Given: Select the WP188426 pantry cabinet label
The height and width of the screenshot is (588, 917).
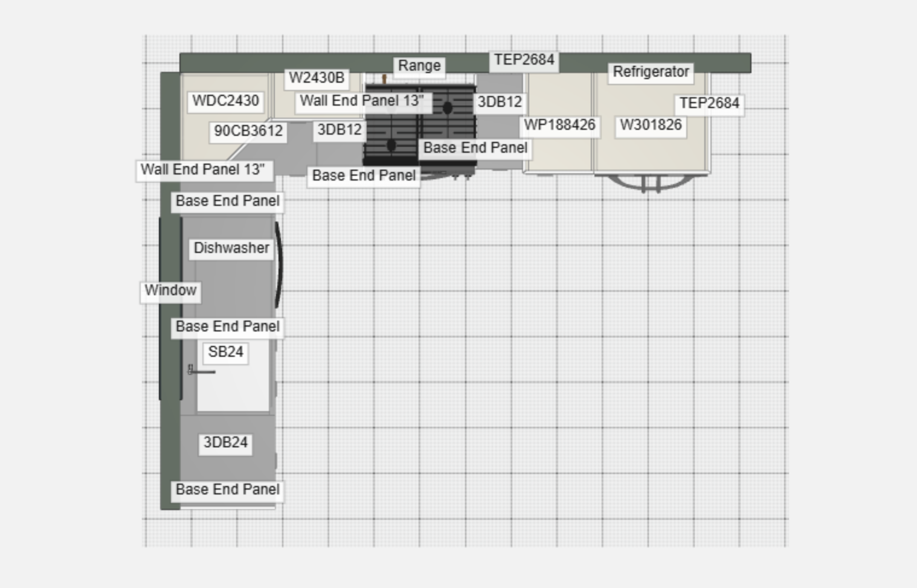Looking at the screenshot, I should coord(559,125).
